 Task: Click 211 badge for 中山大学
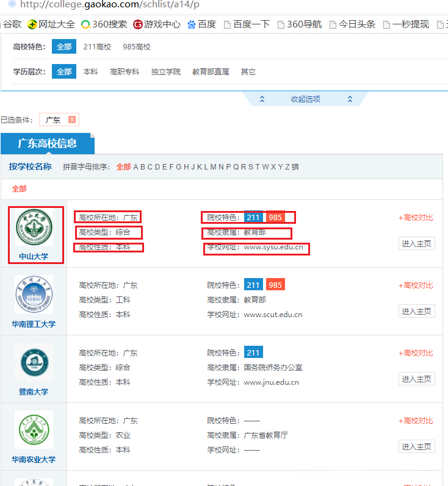point(253,217)
